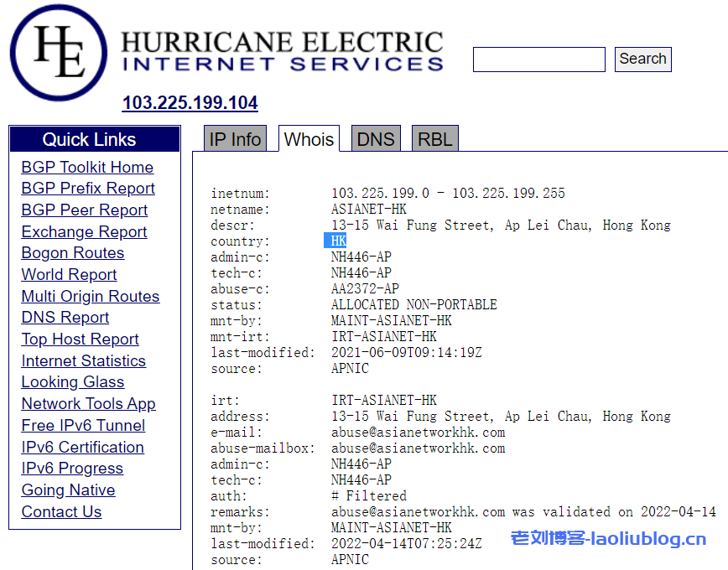This screenshot has width=728, height=570.
Task: Click the search input field
Action: tap(538, 60)
